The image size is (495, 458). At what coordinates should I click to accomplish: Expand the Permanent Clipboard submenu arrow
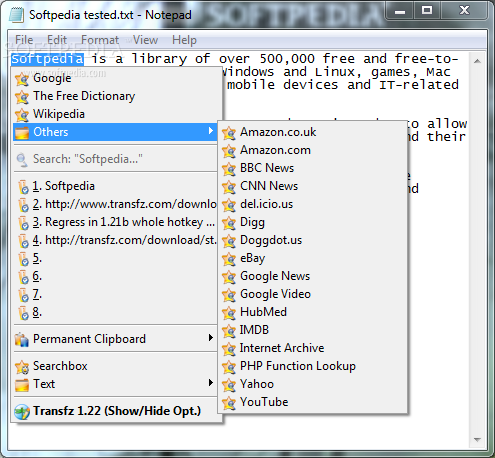[x=210, y=338]
